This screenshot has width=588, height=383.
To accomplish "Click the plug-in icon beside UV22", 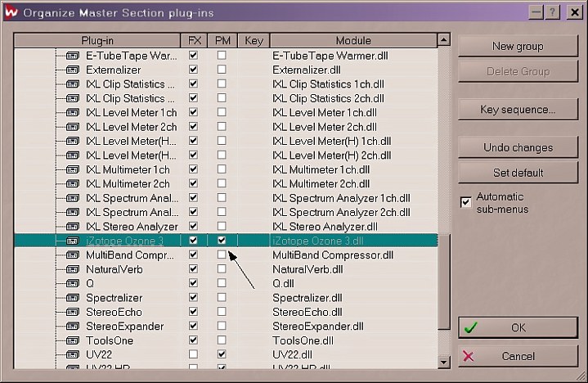I will [x=72, y=354].
